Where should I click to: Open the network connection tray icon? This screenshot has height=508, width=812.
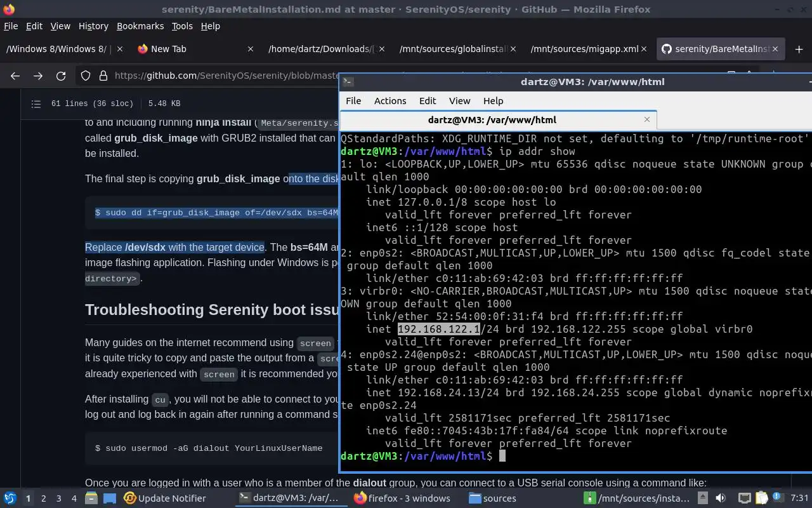tap(744, 498)
